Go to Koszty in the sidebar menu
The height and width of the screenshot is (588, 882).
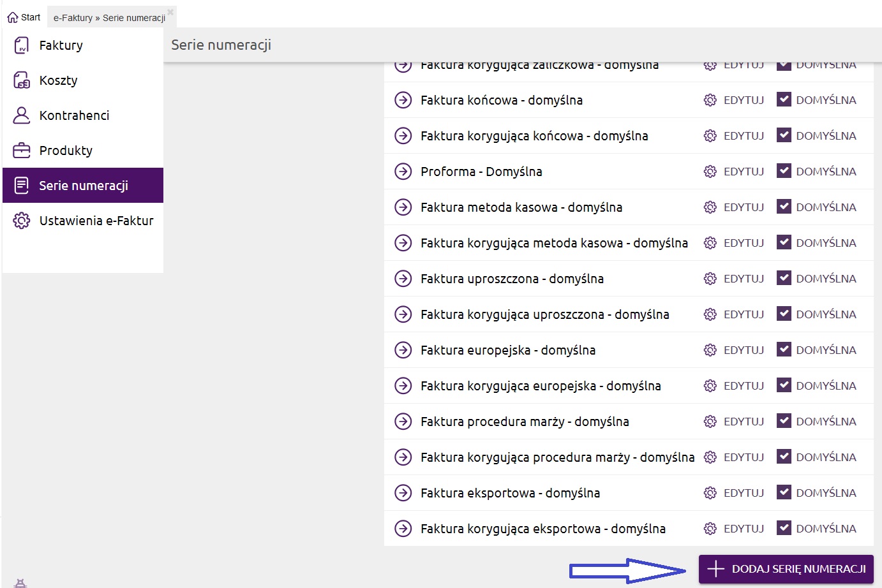point(83,80)
